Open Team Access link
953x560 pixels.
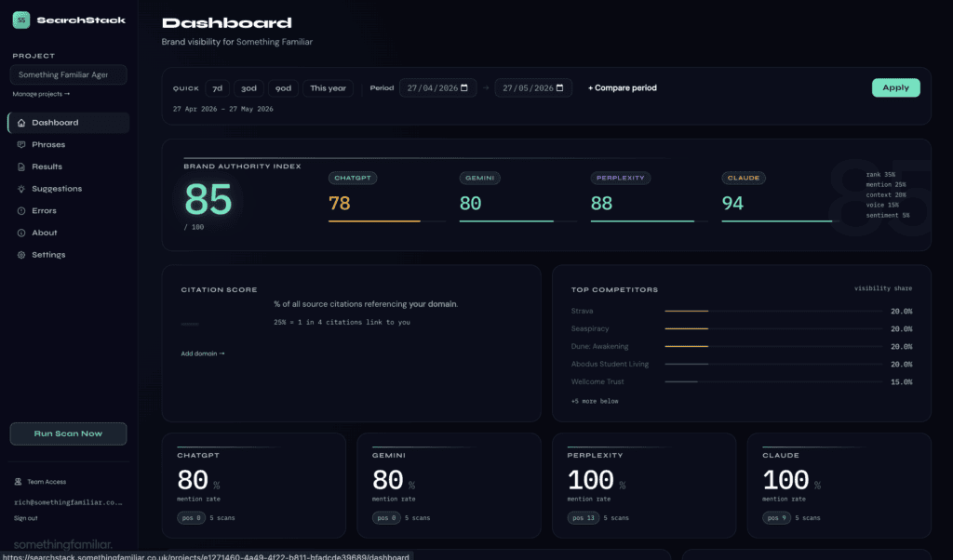tap(40, 482)
